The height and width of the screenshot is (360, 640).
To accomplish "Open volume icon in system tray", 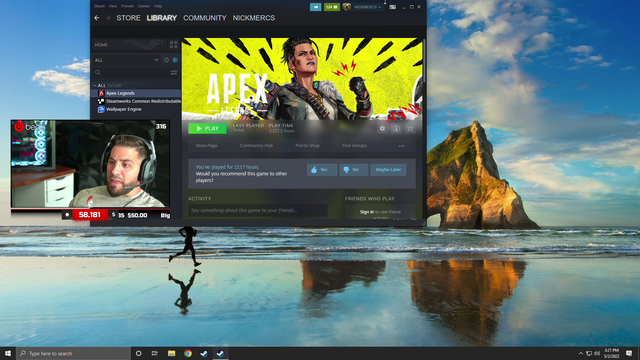I will click(597, 353).
